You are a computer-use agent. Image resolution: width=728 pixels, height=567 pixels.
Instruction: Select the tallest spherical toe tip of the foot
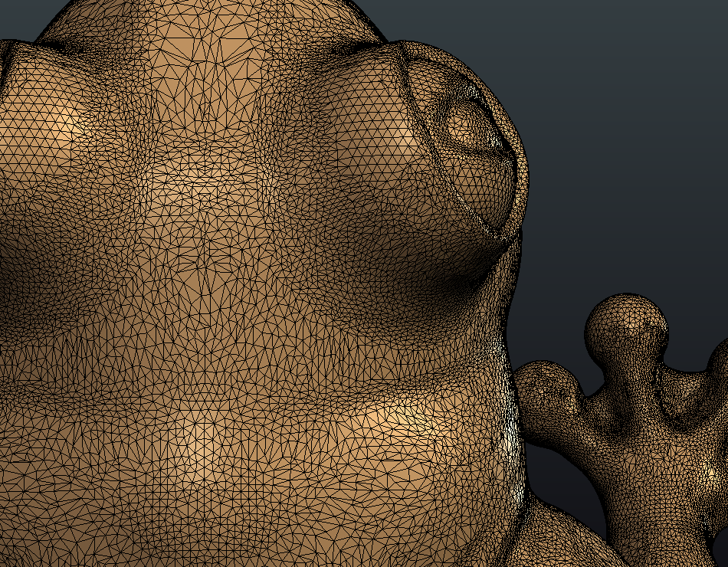click(626, 332)
